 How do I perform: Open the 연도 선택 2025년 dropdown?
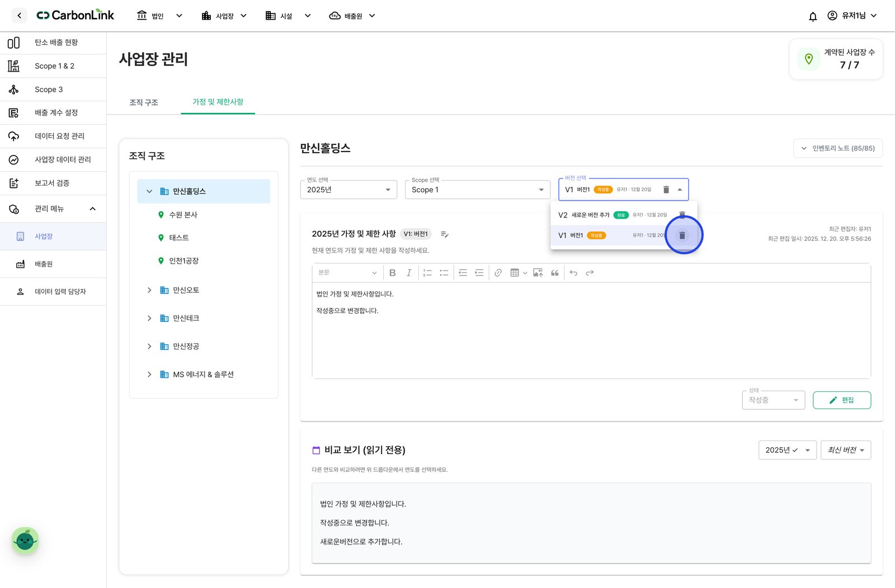(348, 189)
